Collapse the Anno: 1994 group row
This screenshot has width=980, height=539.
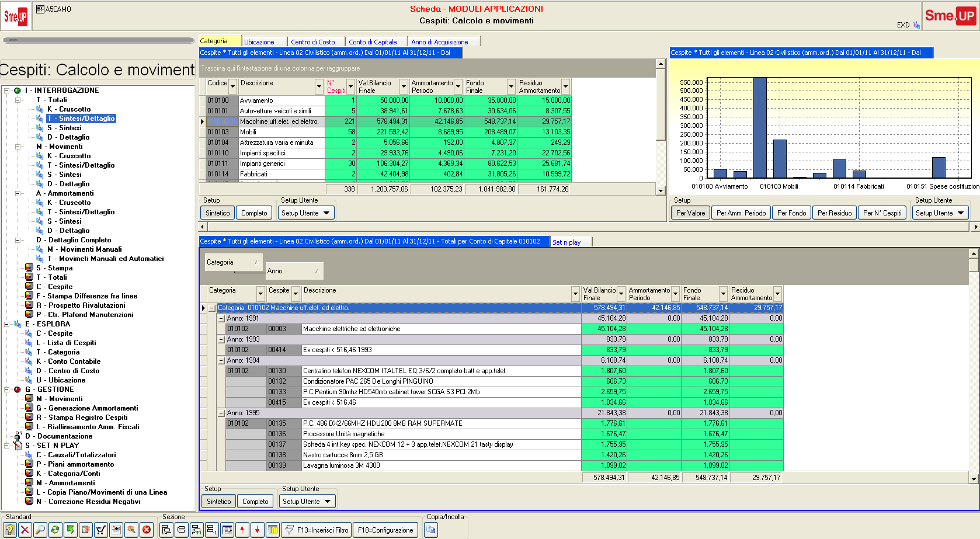[221, 360]
